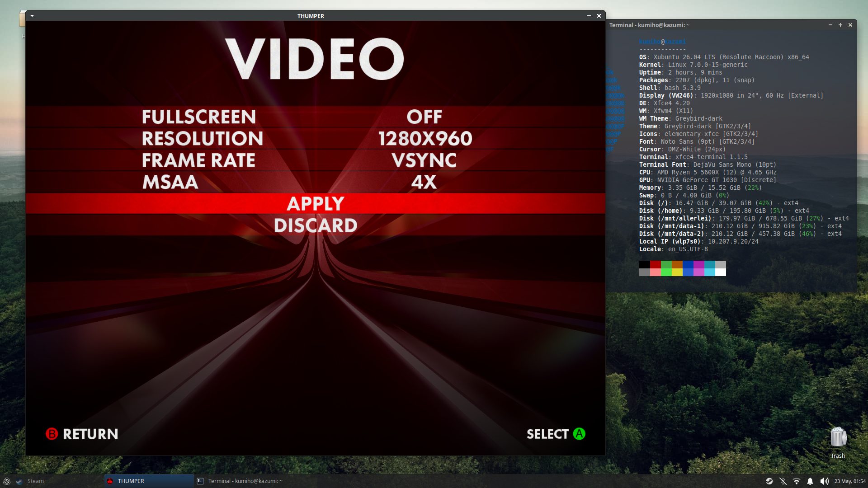Open the applications menu icon in panel

click(7, 481)
